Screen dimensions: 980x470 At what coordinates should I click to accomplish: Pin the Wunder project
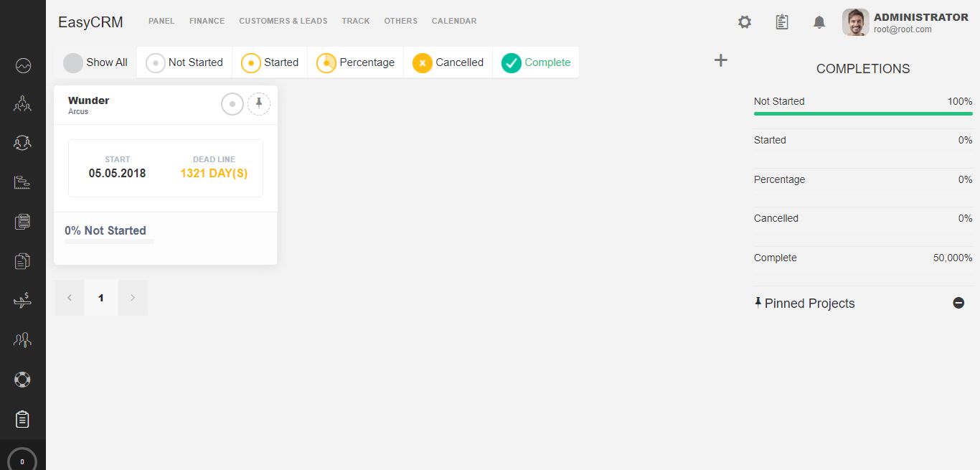[259, 104]
